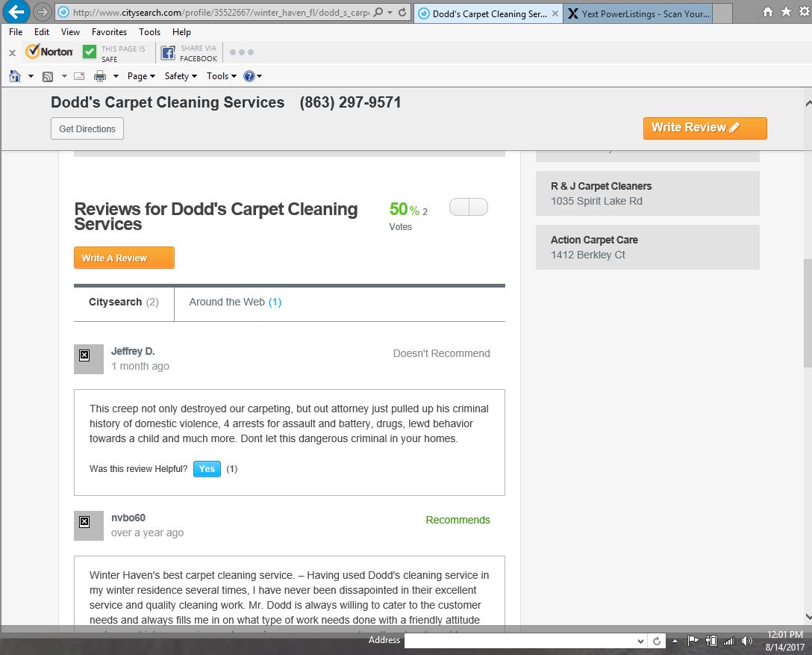This screenshot has height=655, width=812.
Task: Click the taskbar Address input field
Action: tap(520, 642)
